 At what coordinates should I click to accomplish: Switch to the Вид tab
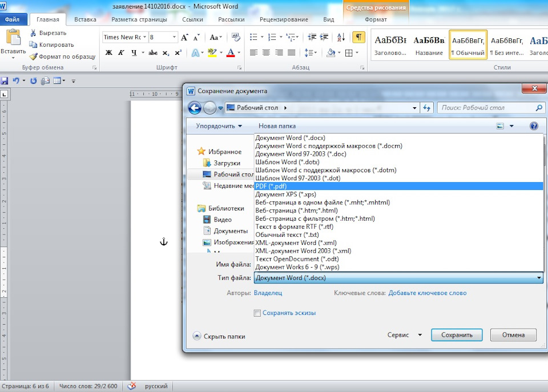point(329,19)
